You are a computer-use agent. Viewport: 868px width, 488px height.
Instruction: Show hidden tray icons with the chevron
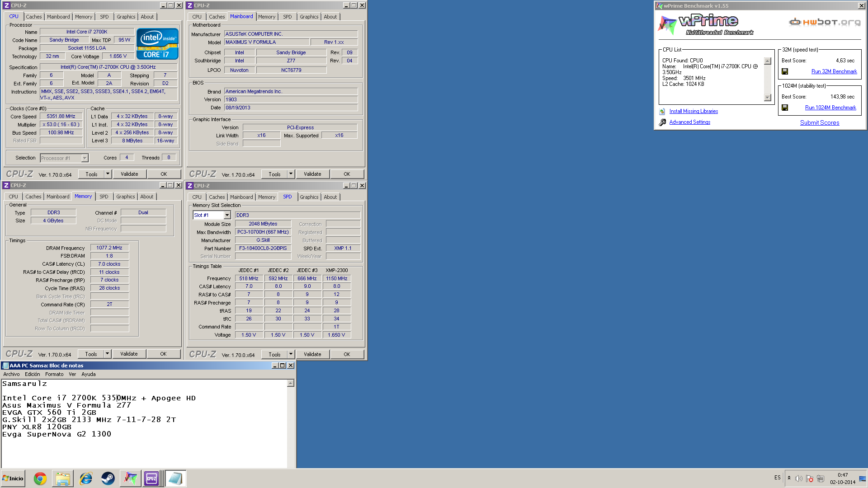click(789, 478)
